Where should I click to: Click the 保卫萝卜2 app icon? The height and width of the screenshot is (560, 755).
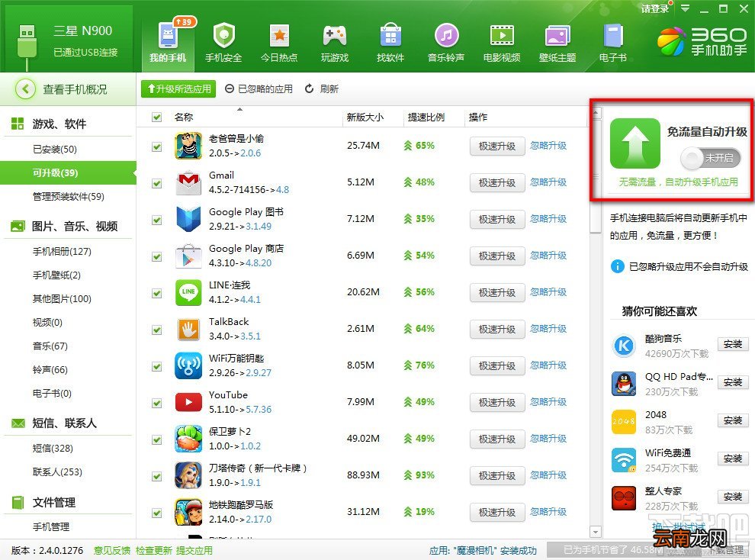point(188,439)
